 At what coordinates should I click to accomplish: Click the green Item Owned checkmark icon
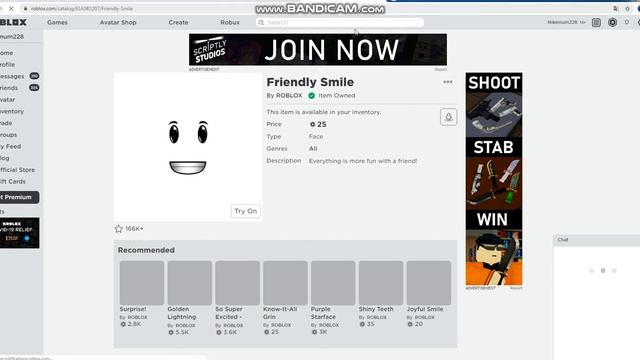click(x=312, y=96)
